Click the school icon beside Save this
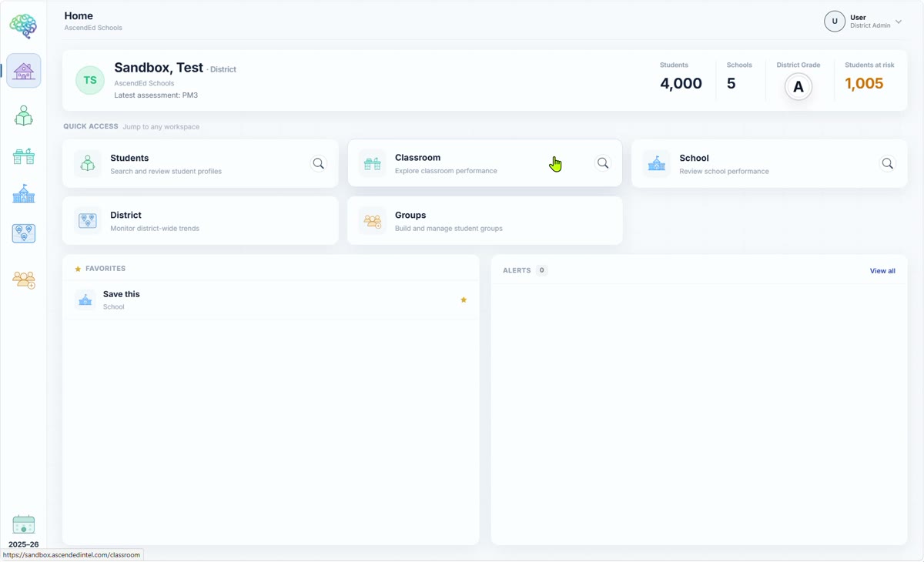924x562 pixels. 85,299
